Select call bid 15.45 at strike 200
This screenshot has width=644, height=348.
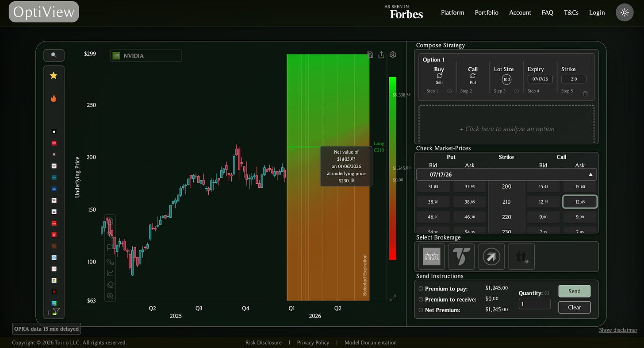tap(543, 187)
